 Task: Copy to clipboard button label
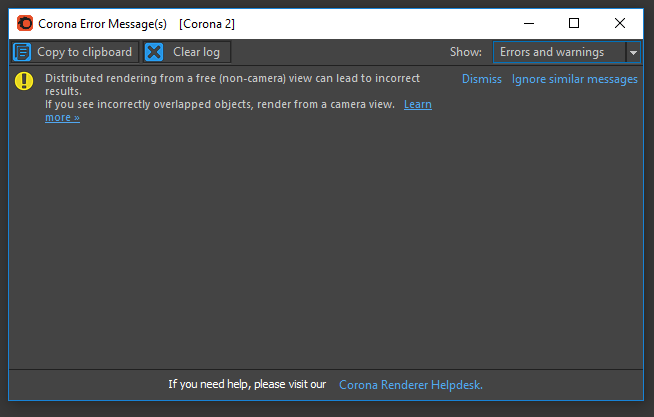tap(84, 52)
